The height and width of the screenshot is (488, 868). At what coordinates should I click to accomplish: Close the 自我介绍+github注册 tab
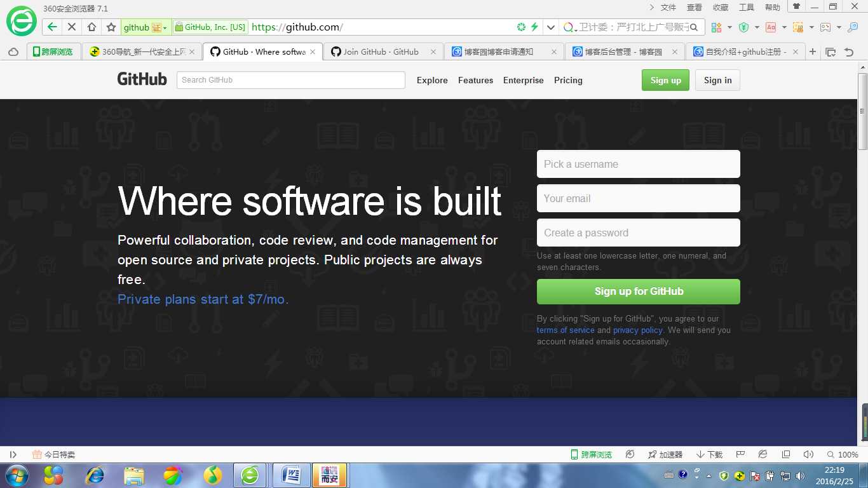point(796,52)
